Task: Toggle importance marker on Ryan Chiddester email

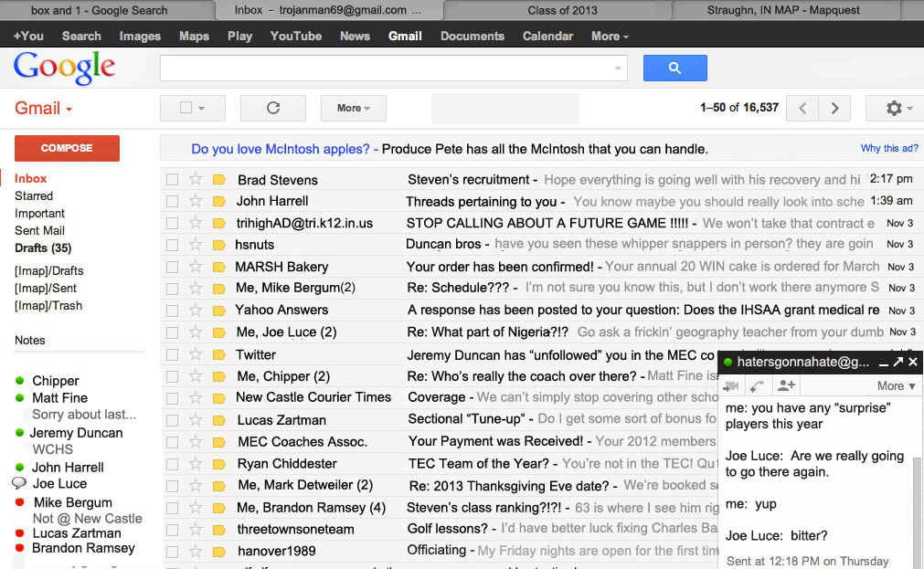Action: pyautogui.click(x=219, y=464)
